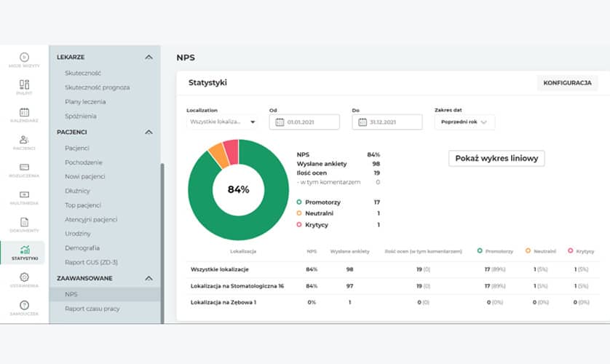
Task: Choose Skuteczność prognoza under Lekarze
Action: coord(97,87)
